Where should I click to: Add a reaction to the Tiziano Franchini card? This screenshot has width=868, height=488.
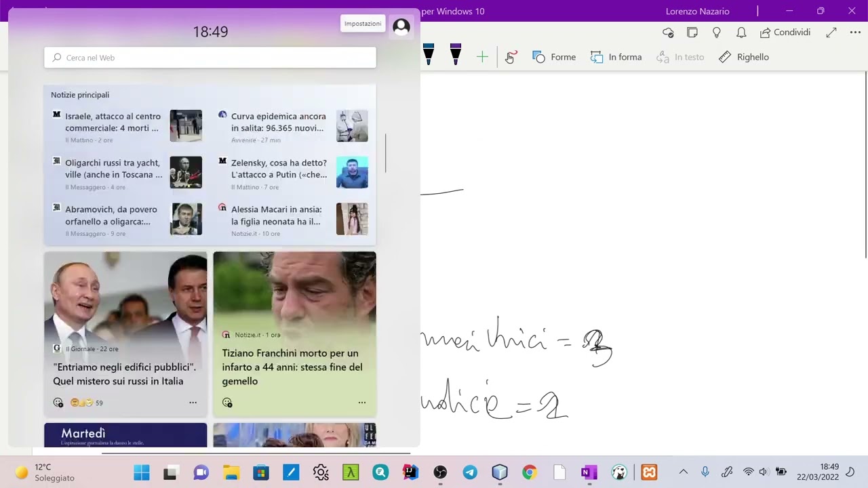(227, 403)
